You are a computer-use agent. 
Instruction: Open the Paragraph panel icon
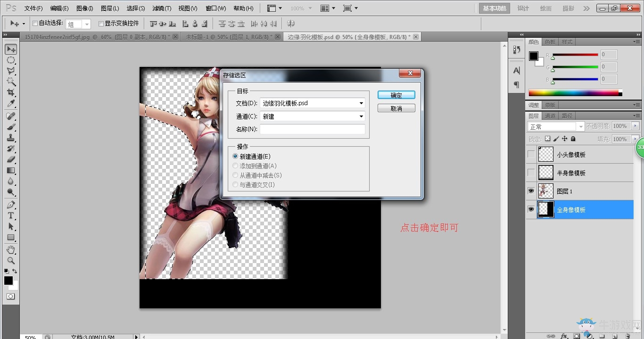[517, 85]
